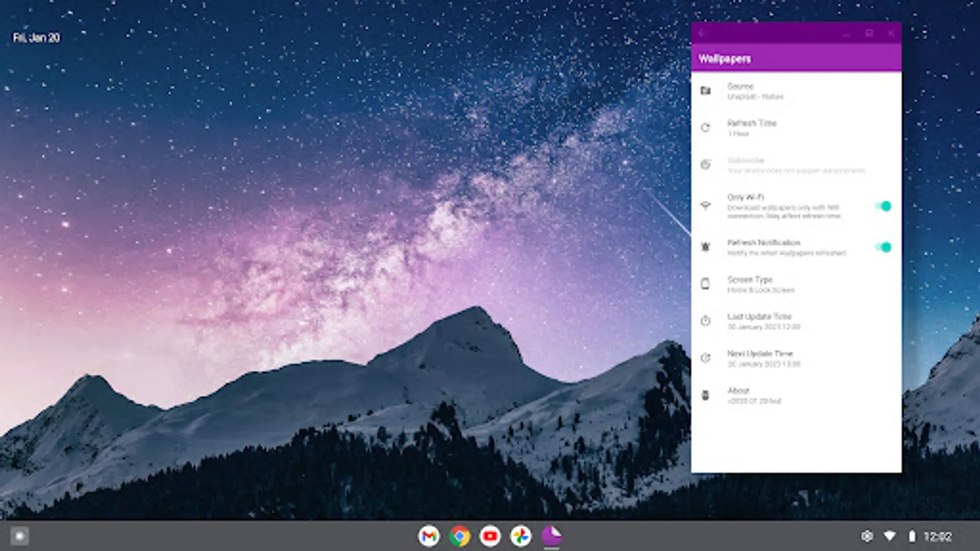Click the gear-shaped icon in the system tray
Viewport: 980px width, 551px height.
pos(867,536)
